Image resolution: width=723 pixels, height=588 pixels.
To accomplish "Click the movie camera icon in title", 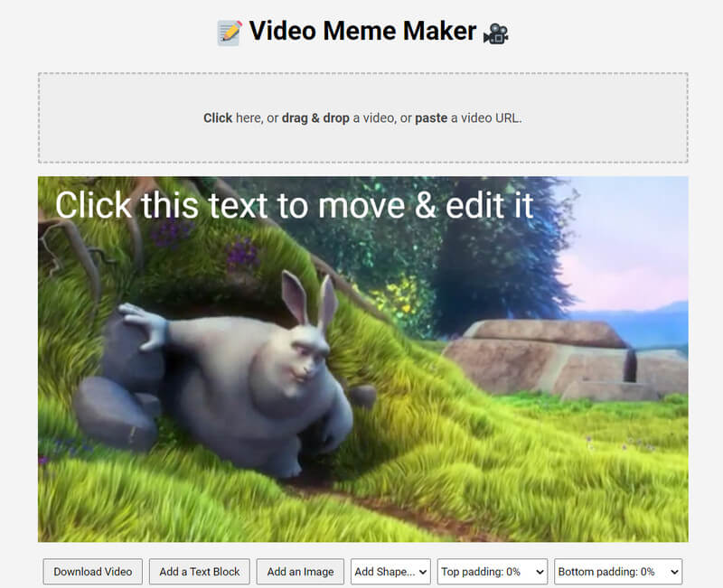I will click(x=495, y=33).
